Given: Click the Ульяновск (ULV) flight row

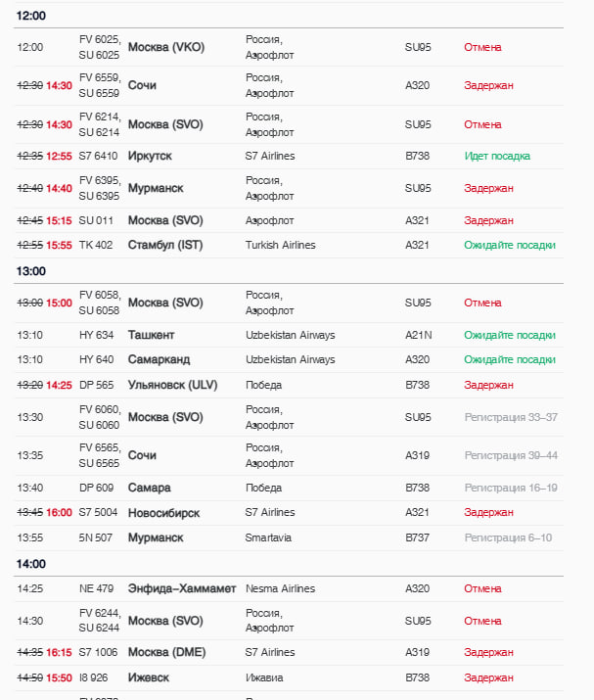Looking at the screenshot, I should tap(289, 386).
